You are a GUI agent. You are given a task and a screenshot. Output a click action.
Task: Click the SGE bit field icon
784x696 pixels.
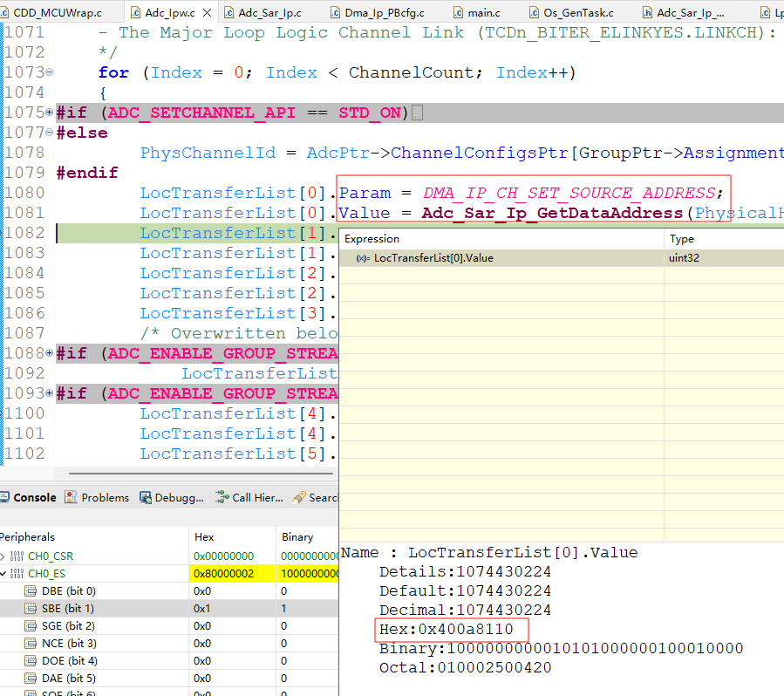31,626
